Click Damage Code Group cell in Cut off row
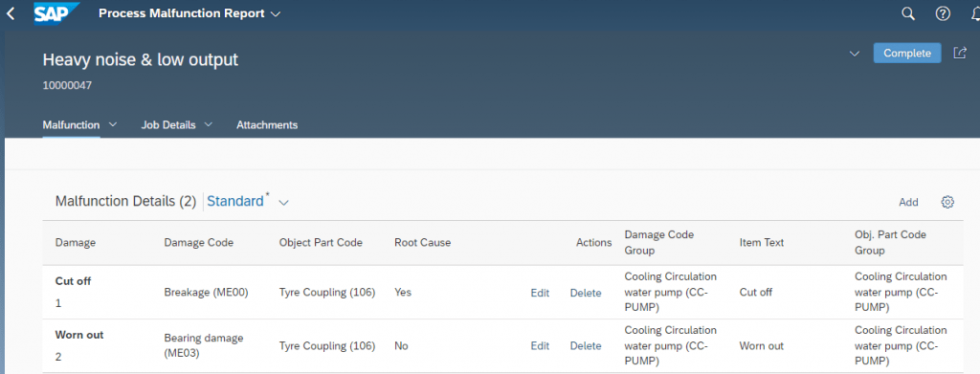Viewport: 980px width, 374px height. (x=671, y=292)
